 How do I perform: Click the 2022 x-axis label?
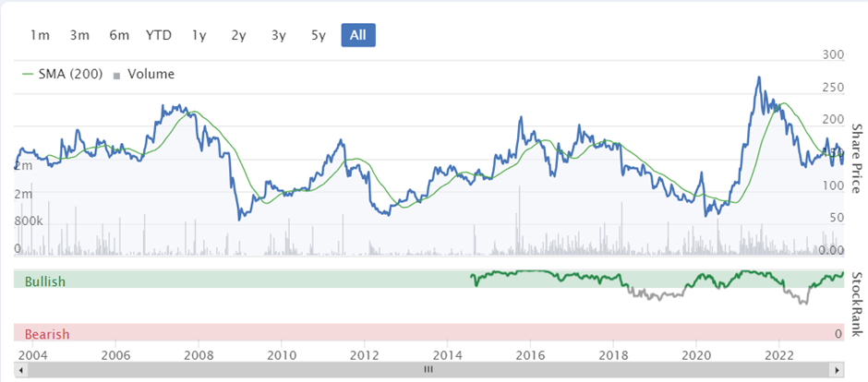coord(779,354)
